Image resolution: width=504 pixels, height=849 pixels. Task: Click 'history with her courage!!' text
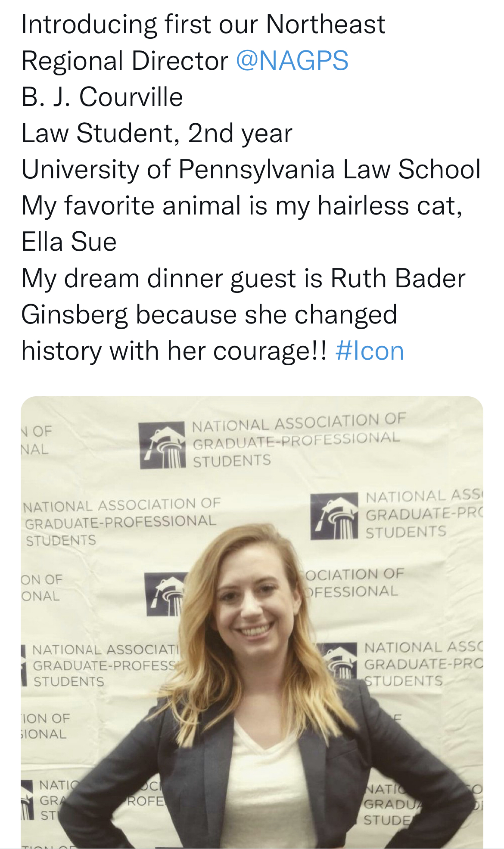coord(174,351)
